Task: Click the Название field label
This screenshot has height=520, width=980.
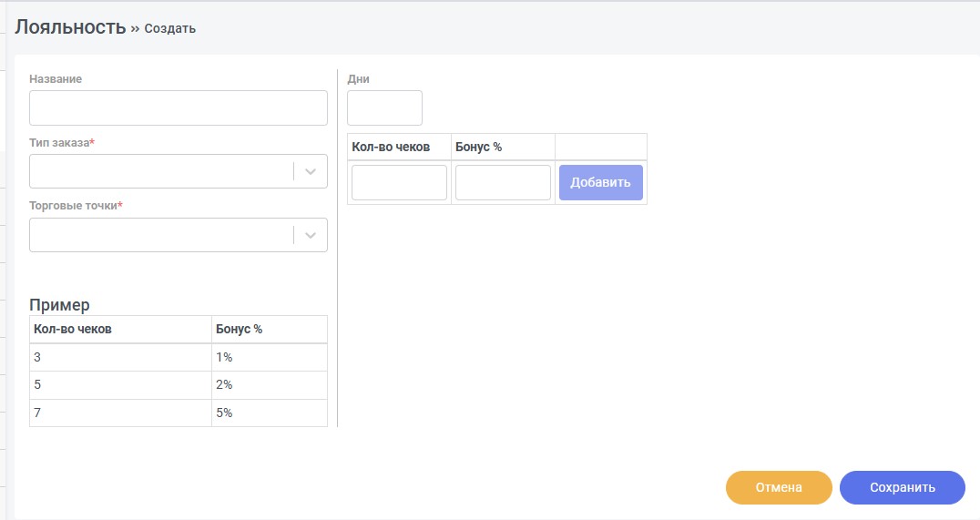Action: (x=56, y=78)
